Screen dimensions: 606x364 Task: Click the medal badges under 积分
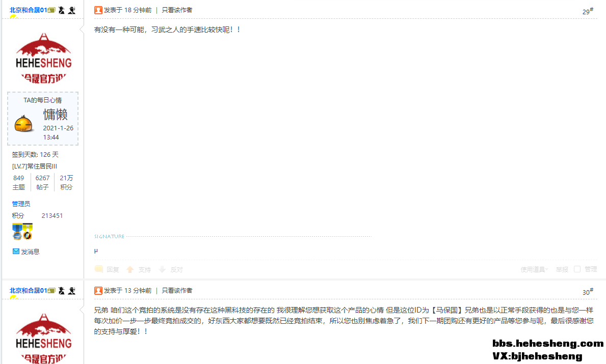22,231
